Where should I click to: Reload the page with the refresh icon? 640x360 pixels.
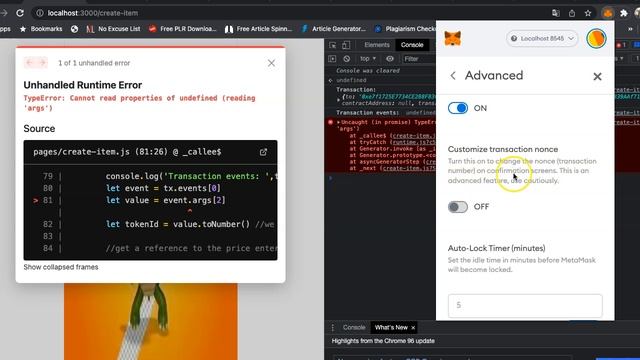20,13
